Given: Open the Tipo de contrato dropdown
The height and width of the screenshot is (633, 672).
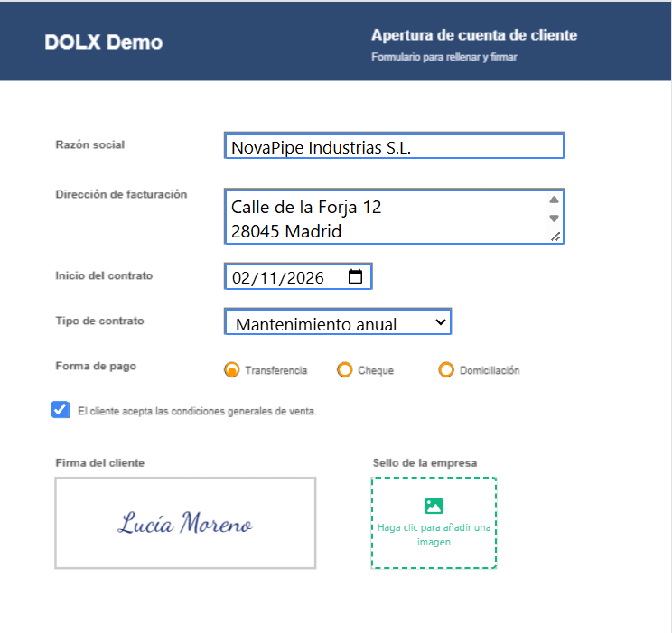Looking at the screenshot, I should coord(338,321).
